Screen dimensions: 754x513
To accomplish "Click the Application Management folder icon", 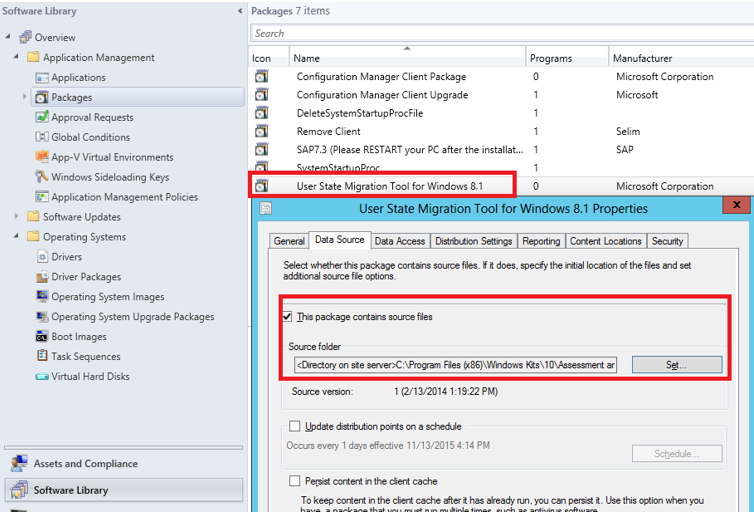I will click(33, 57).
